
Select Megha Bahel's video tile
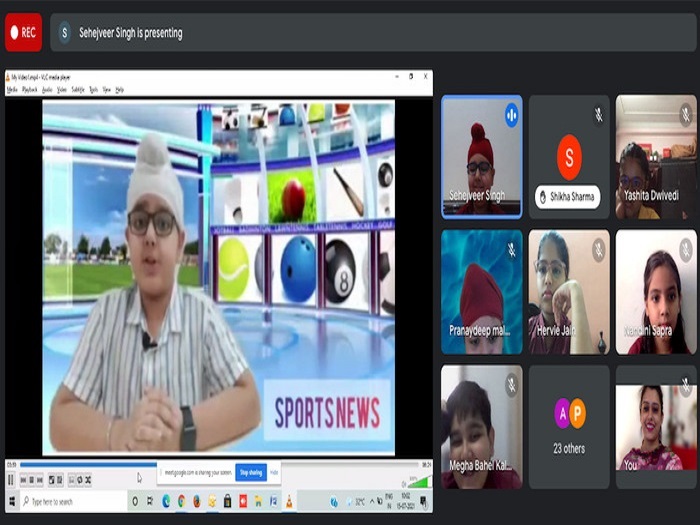(482, 427)
